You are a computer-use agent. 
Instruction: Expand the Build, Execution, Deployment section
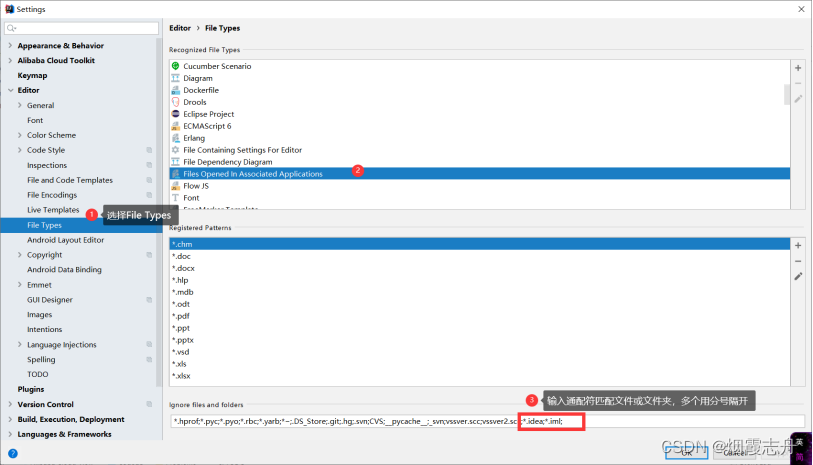point(10,419)
